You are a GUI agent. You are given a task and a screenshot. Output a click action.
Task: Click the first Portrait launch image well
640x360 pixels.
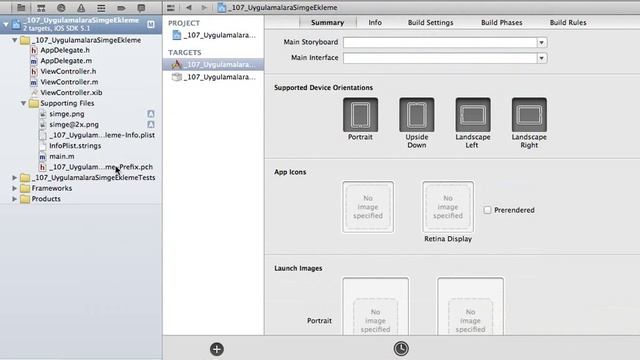(376, 306)
